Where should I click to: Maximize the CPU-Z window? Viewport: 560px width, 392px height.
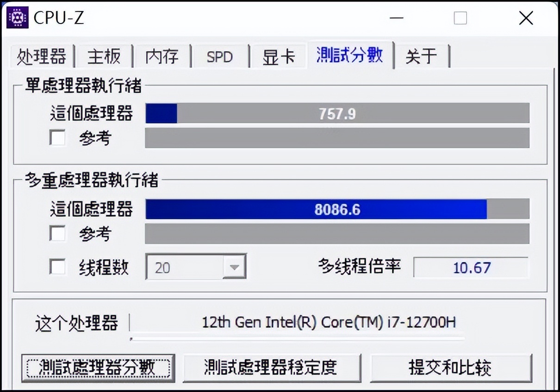(460, 18)
